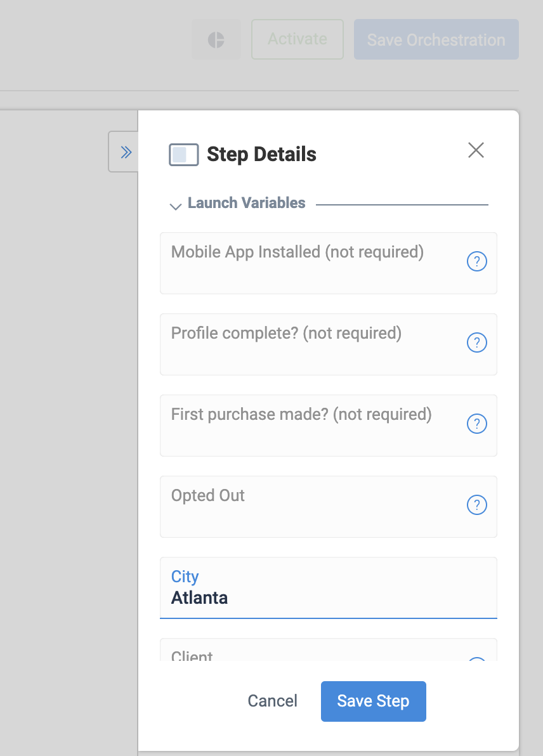Screen dimensions: 543x756
Task: Show help for Profile complete field
Action: click(x=476, y=342)
